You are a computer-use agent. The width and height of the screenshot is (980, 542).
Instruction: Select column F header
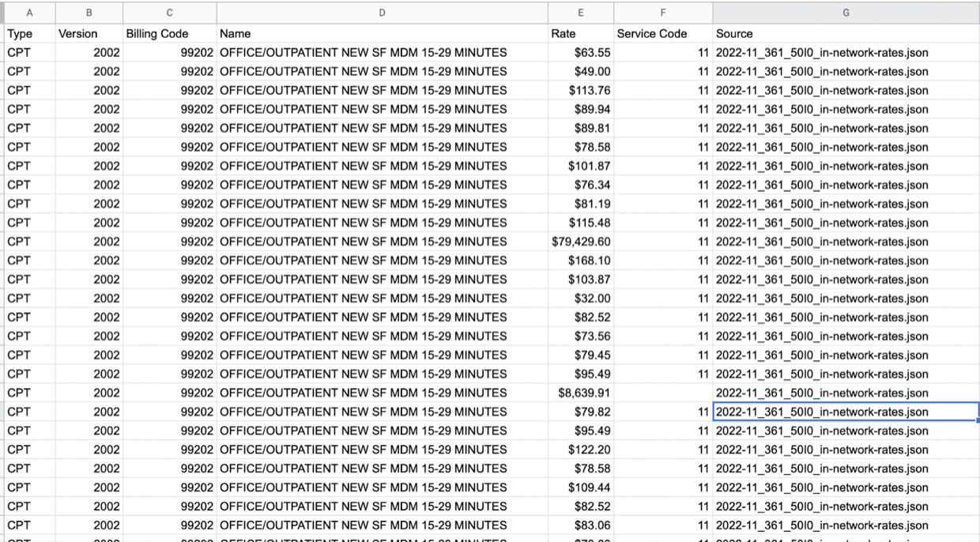click(x=663, y=13)
